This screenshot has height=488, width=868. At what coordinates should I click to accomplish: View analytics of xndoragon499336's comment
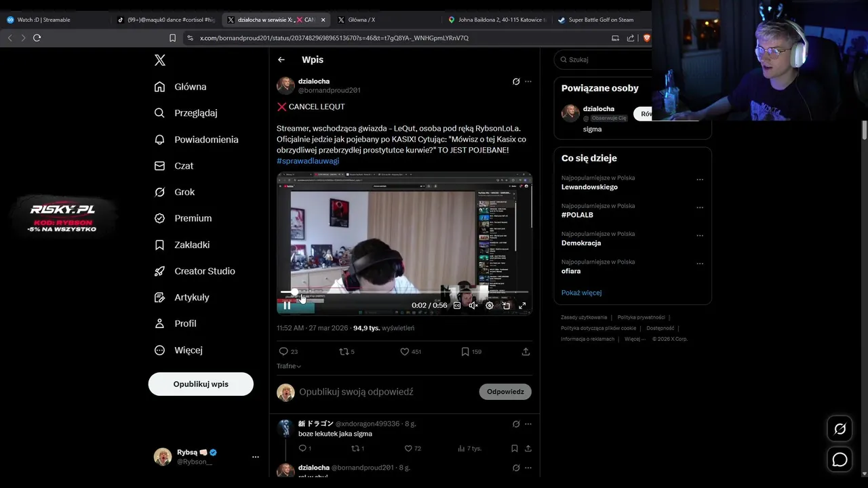click(x=469, y=449)
